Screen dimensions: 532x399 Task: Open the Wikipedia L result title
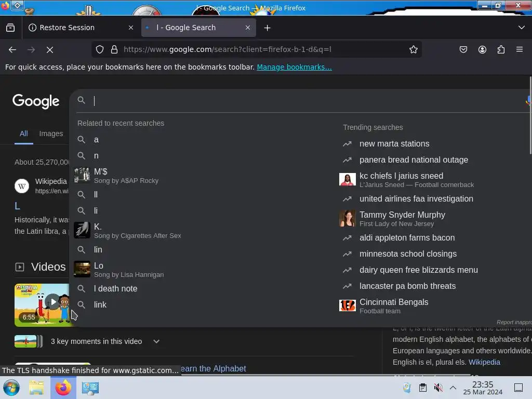(17, 206)
